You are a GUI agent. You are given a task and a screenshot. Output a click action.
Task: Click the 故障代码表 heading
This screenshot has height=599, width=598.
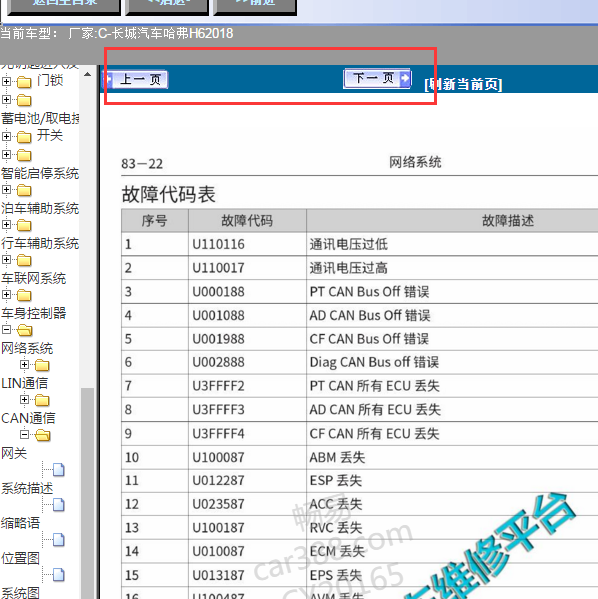169,194
